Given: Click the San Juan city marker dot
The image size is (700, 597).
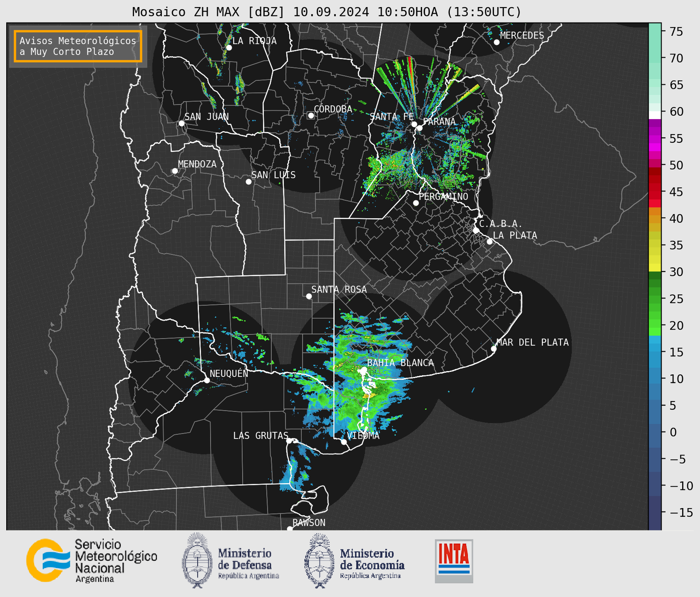Looking at the screenshot, I should (181, 123).
